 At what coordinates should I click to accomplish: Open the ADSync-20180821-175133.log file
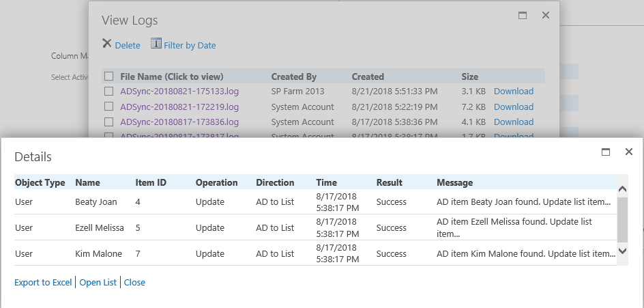pos(179,91)
